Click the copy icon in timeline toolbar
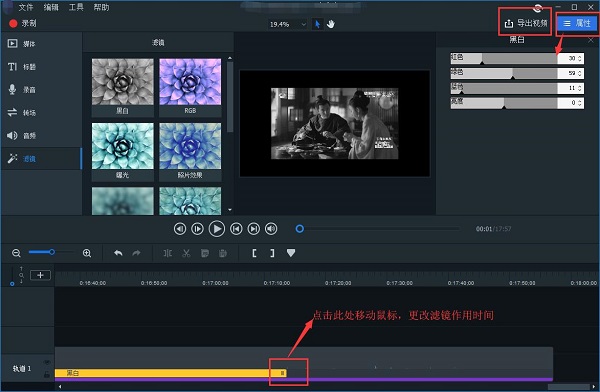Image resolution: width=600 pixels, height=392 pixels. [205, 253]
